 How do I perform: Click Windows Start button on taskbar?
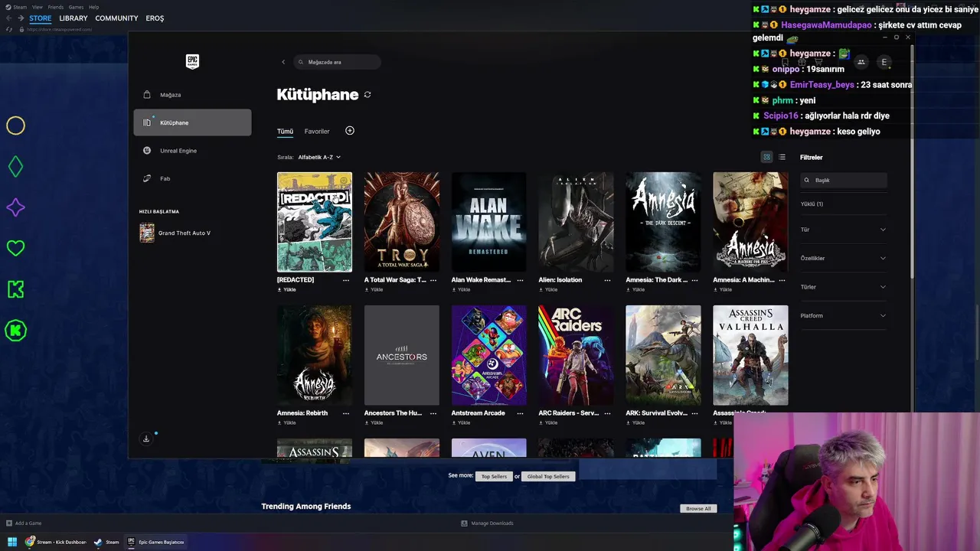(11, 542)
